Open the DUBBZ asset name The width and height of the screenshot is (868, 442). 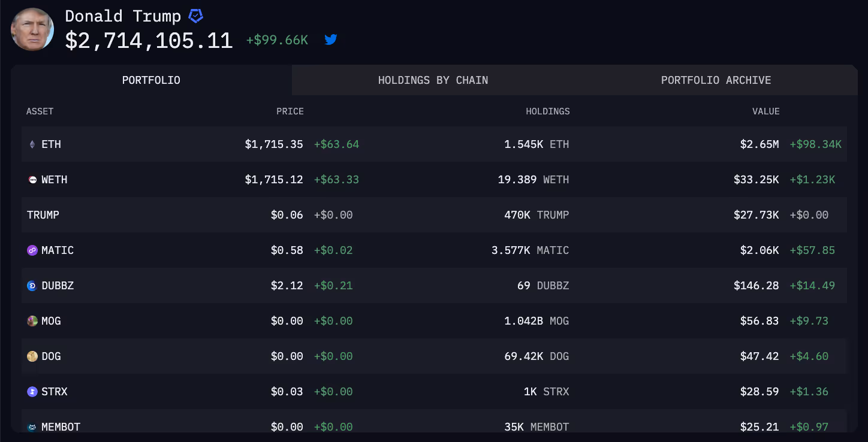tap(58, 286)
